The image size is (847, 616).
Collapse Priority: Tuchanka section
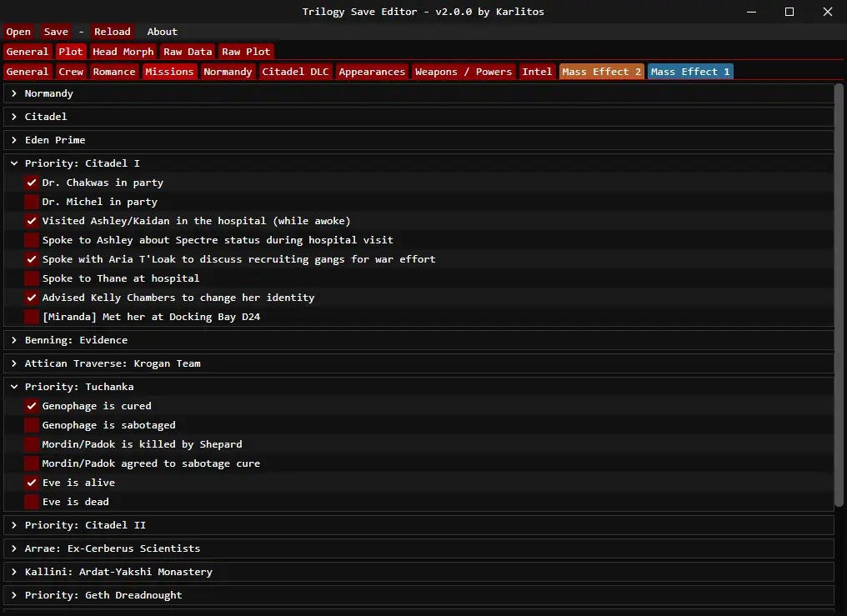[x=418, y=387]
